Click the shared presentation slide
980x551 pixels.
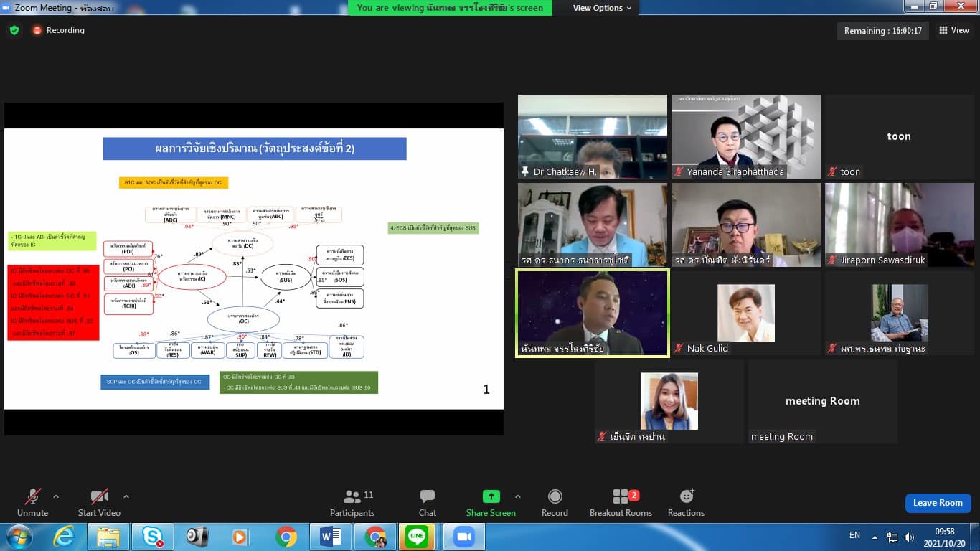coord(254,268)
